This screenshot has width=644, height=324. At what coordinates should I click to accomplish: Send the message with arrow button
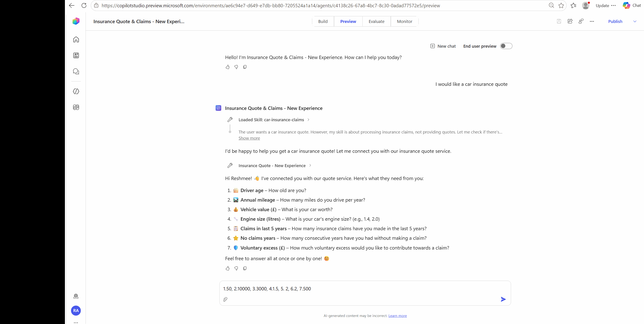(503, 299)
